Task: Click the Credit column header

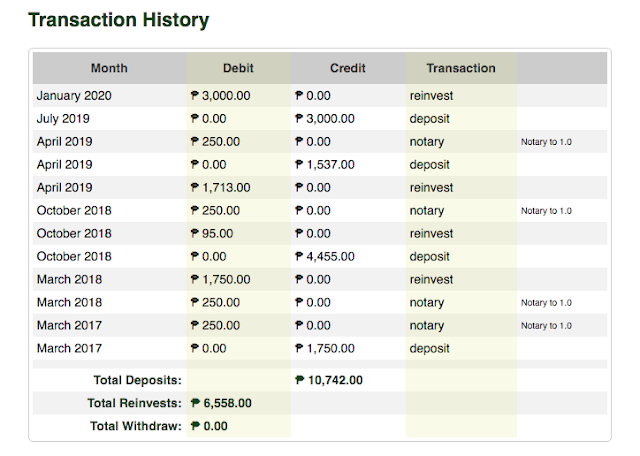Action: (347, 68)
